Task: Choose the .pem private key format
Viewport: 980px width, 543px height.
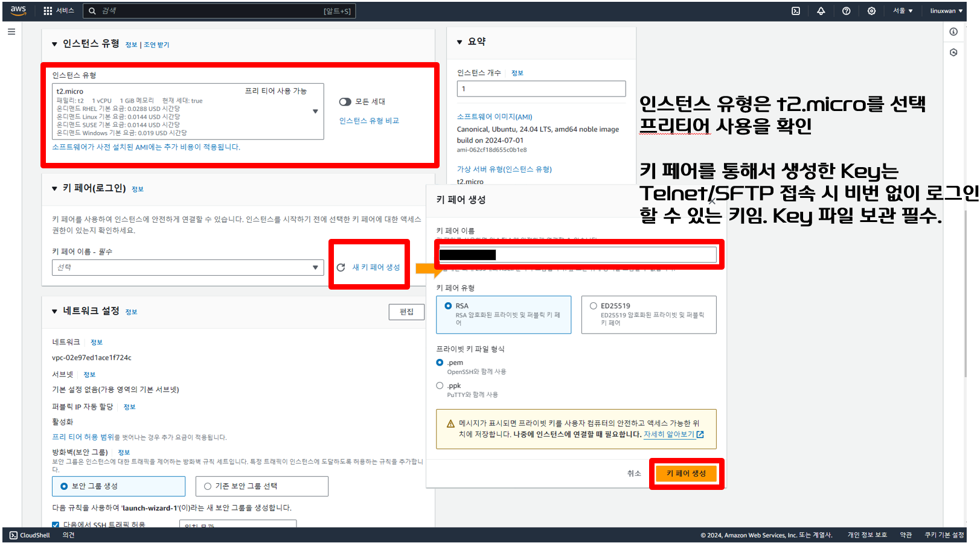Action: (x=440, y=363)
